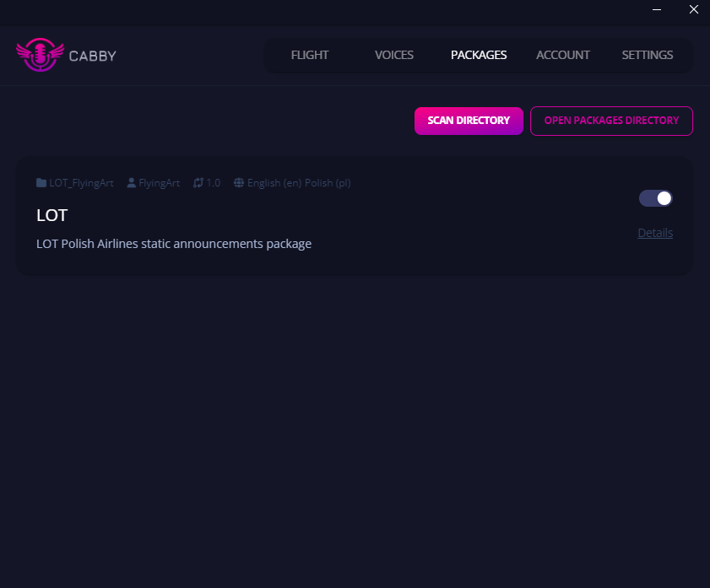Open the Details link for LOT
710x588 pixels.
[655, 233]
